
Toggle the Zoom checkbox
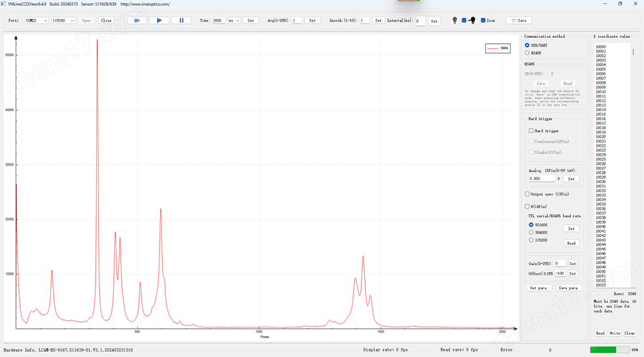[x=483, y=20]
